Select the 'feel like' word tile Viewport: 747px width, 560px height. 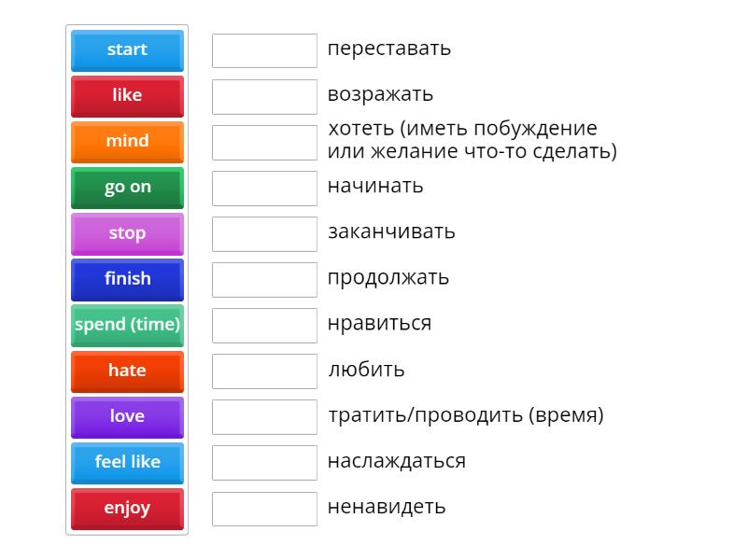127,463
